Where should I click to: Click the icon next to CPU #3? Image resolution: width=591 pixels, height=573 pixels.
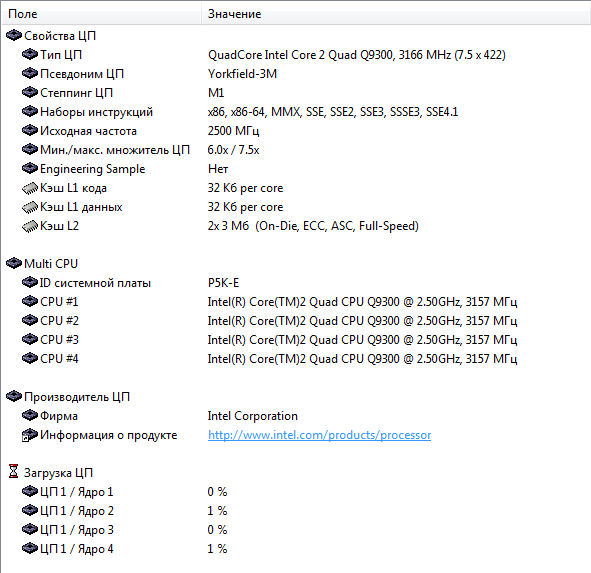tap(30, 339)
